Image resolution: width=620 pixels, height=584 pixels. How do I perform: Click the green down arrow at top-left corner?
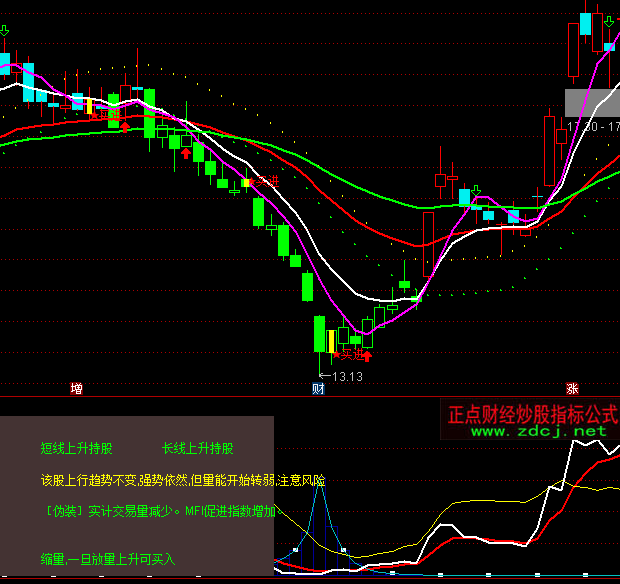pyautogui.click(x=5, y=32)
